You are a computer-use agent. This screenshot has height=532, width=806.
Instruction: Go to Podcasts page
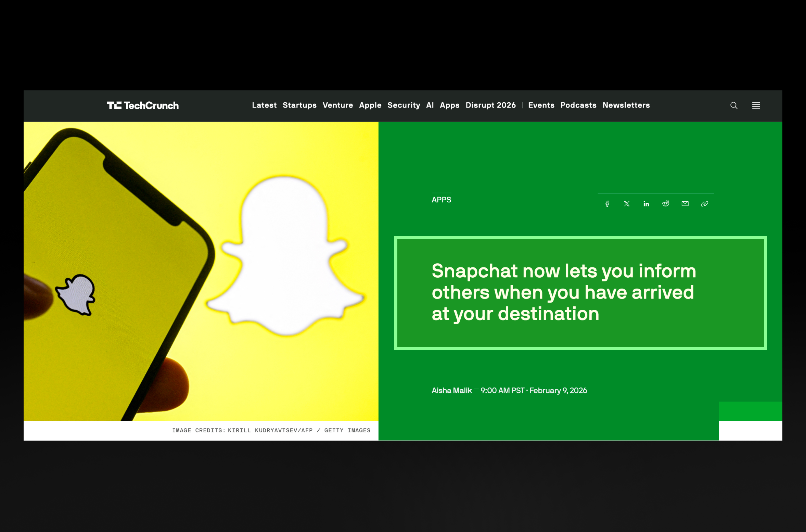coord(578,105)
